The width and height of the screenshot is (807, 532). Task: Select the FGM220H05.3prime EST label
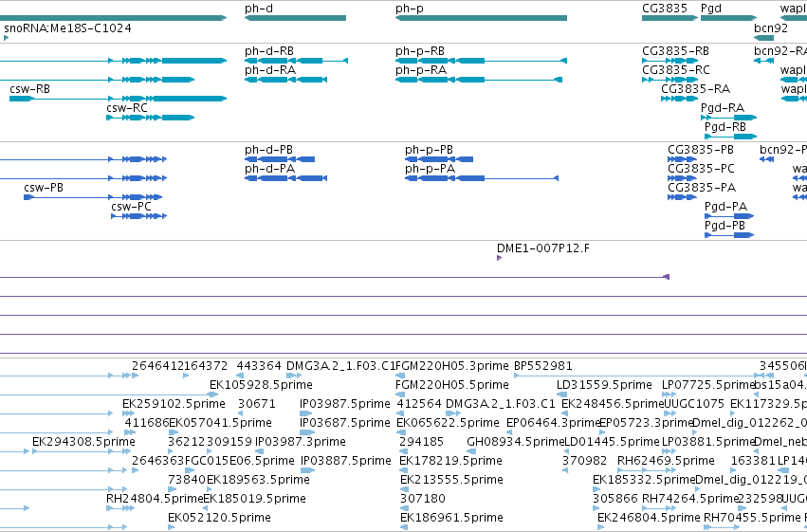[452, 366]
